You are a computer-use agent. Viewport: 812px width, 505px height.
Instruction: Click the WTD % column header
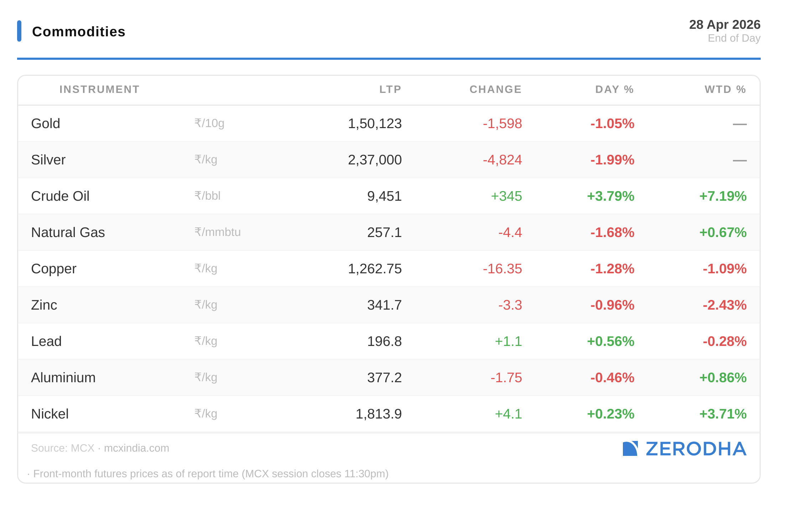pyautogui.click(x=725, y=89)
